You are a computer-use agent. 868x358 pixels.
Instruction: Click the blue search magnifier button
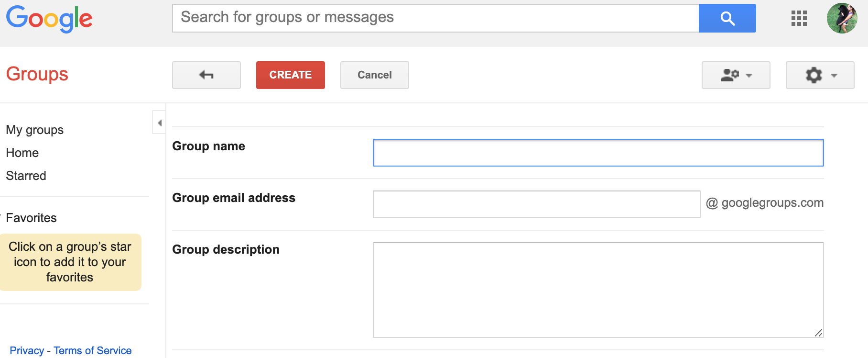click(x=727, y=18)
